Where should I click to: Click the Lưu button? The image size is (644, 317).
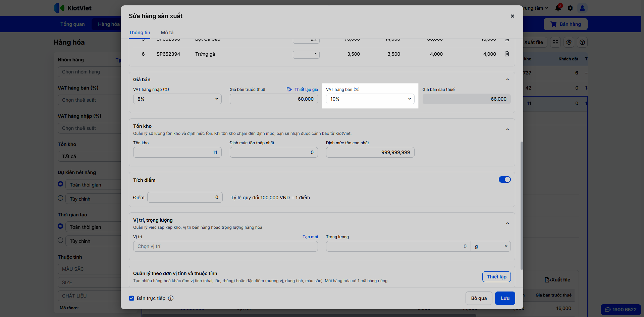point(505,298)
